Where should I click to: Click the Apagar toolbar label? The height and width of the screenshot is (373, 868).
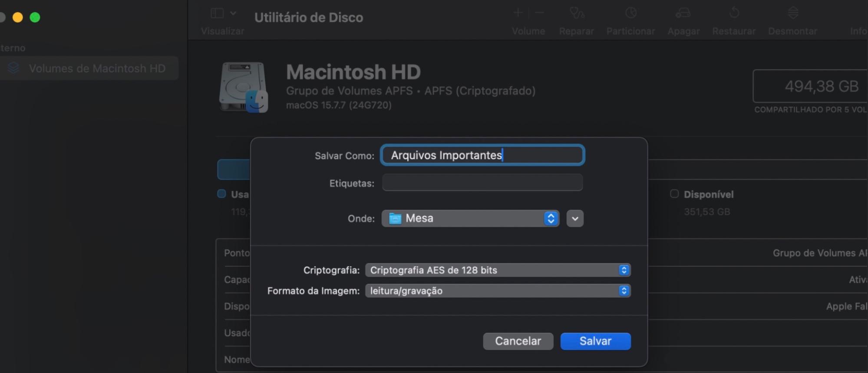pos(683,31)
